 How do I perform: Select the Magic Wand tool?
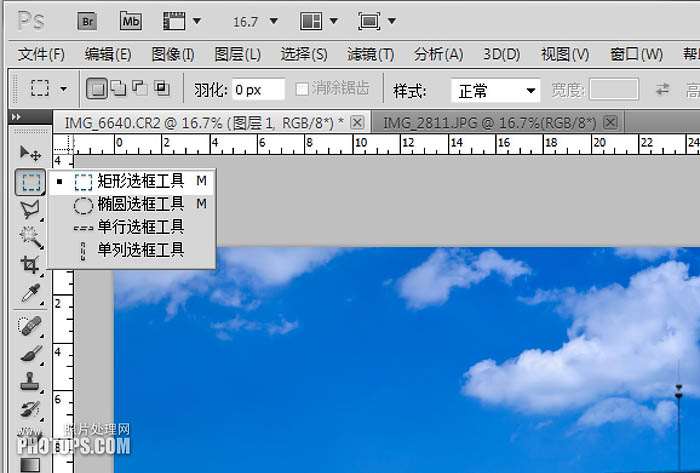coord(30,237)
